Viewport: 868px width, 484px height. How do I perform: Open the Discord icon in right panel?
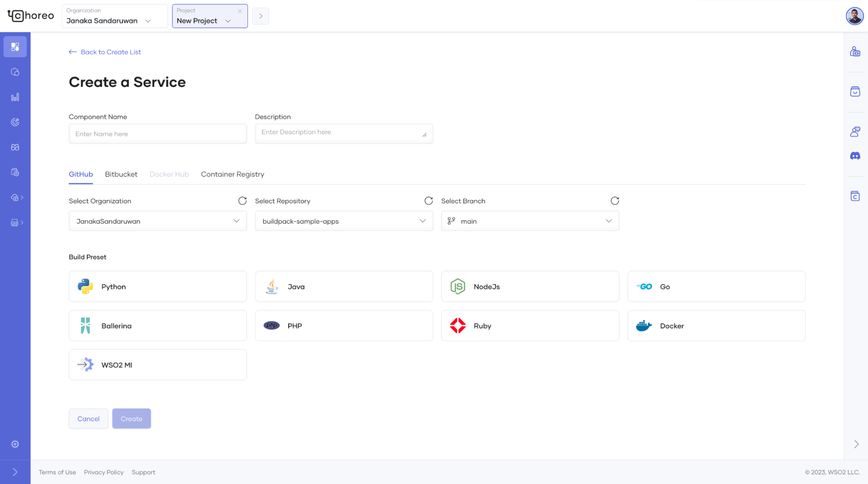855,156
